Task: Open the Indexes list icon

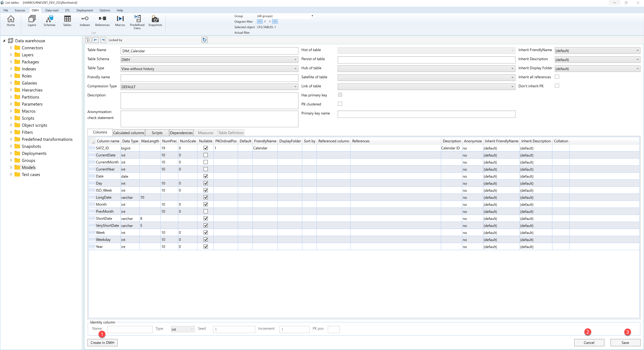Action: (x=85, y=21)
